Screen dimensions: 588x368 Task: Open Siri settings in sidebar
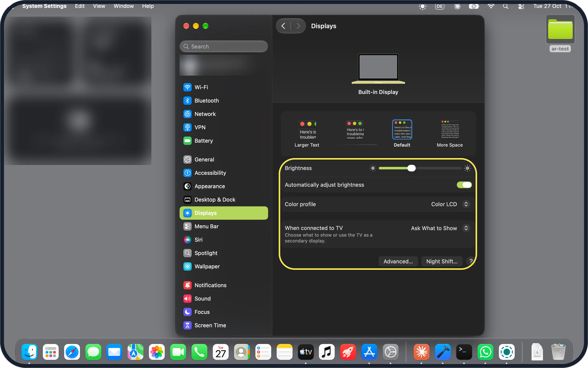point(224,240)
